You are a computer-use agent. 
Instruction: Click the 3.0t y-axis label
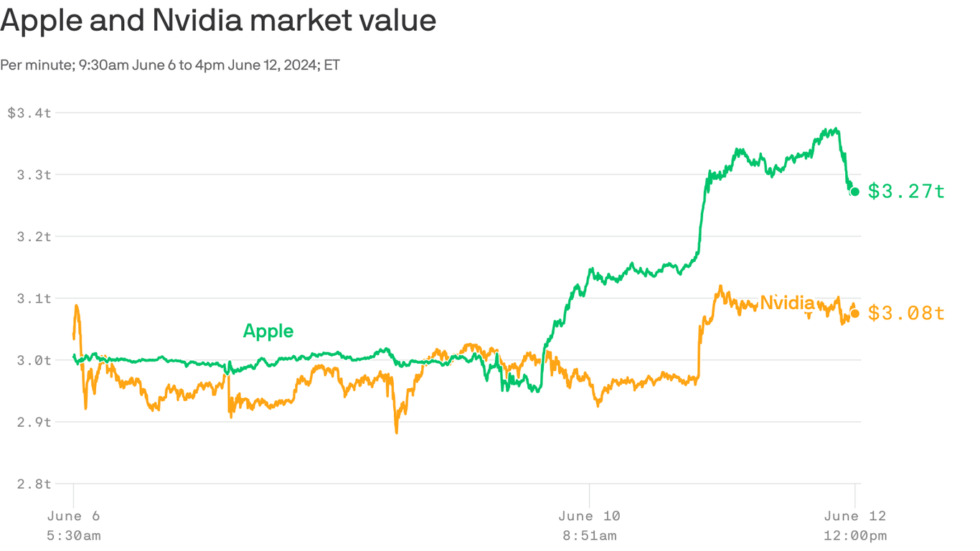34,360
